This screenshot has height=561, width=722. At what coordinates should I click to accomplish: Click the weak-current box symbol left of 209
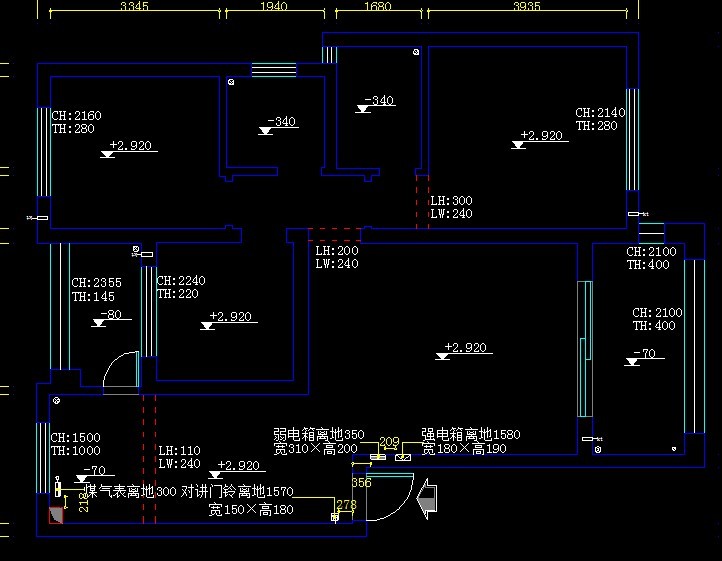tap(378, 457)
